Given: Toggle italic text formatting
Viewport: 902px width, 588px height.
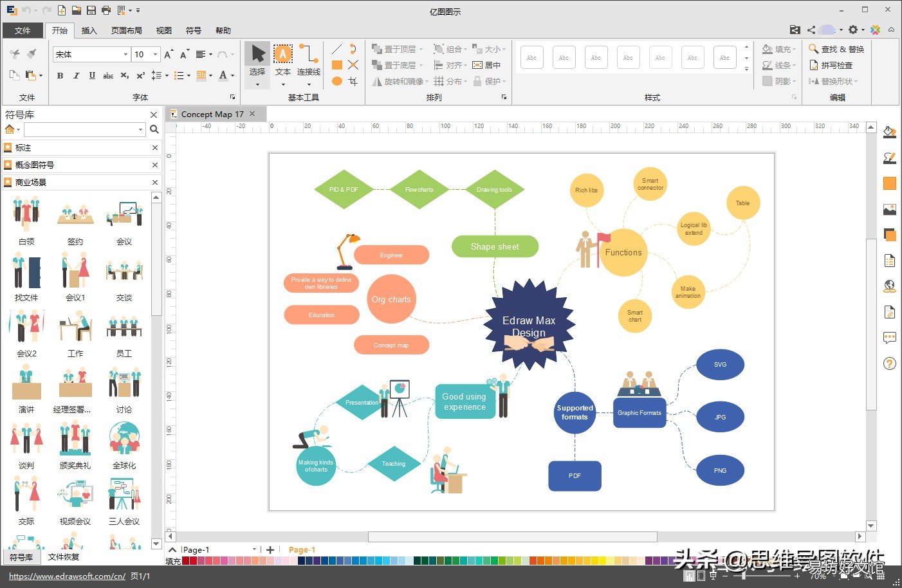Looking at the screenshot, I should (x=76, y=75).
